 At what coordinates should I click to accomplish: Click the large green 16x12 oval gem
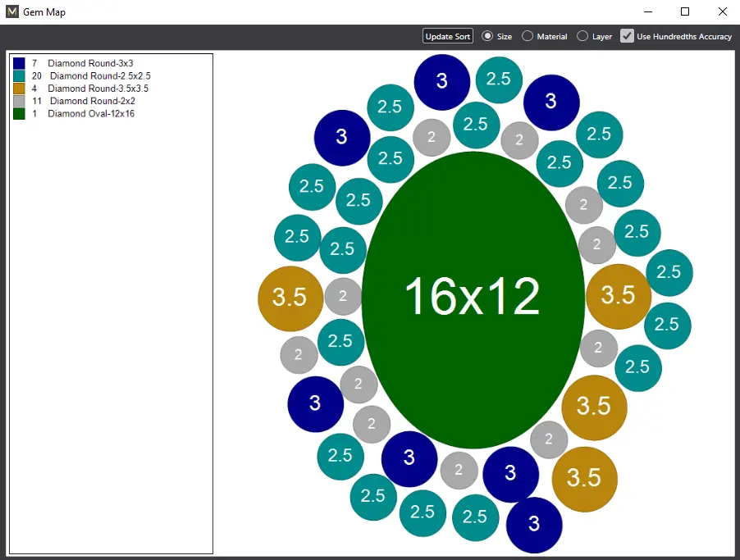coord(473,297)
